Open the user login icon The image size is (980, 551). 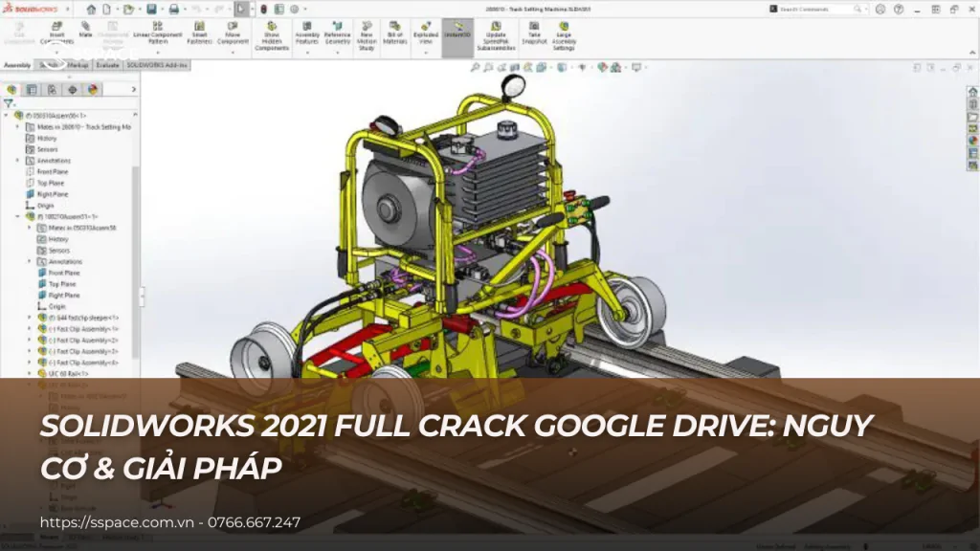[880, 10]
